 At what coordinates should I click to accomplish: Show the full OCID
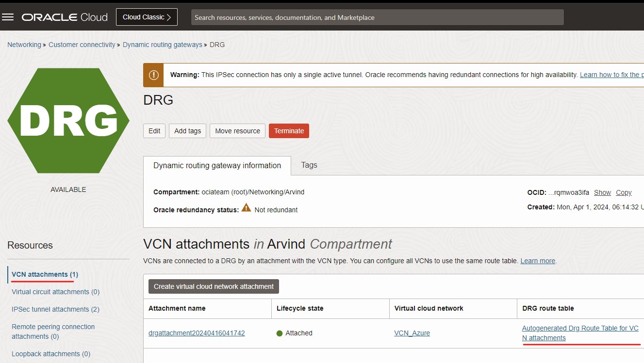tap(602, 192)
